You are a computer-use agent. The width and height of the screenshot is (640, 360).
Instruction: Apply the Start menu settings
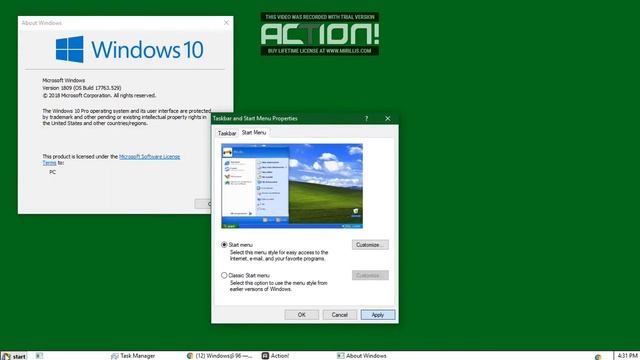pyautogui.click(x=378, y=315)
